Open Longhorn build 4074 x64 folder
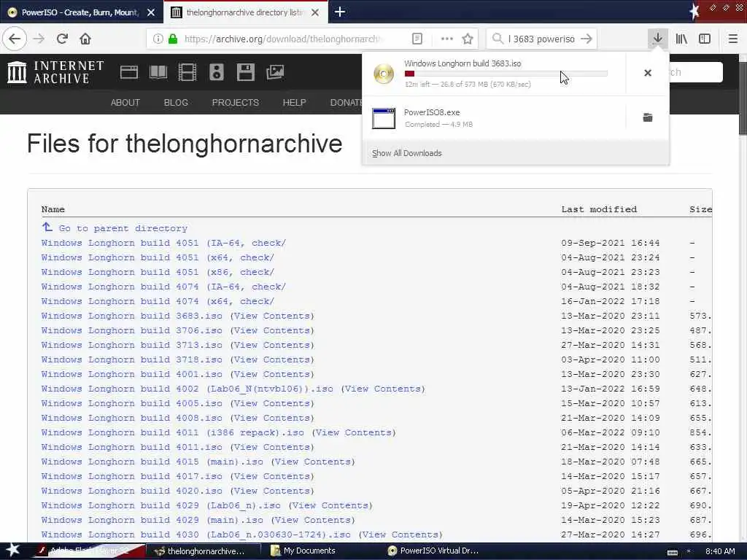This screenshot has width=747, height=560. tap(158, 301)
